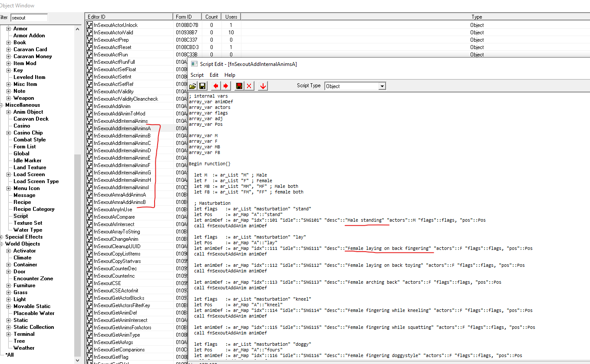
Task: Select the fnSexoutAddInternalAnimsA row name
Action: [x=122, y=128]
